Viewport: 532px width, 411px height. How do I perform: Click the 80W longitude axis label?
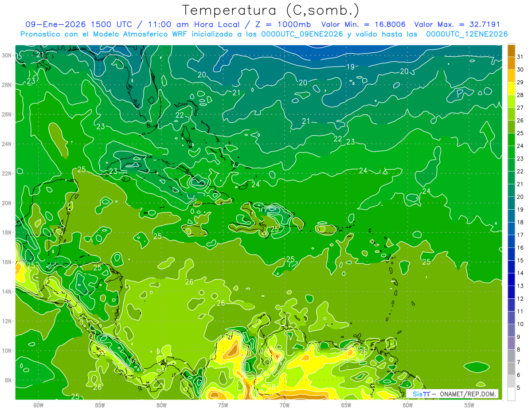coord(161,405)
